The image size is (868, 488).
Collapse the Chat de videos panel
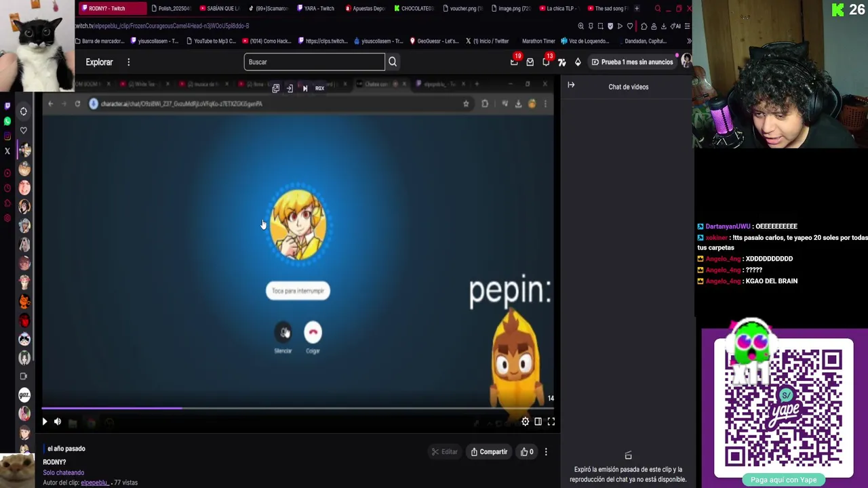click(571, 85)
